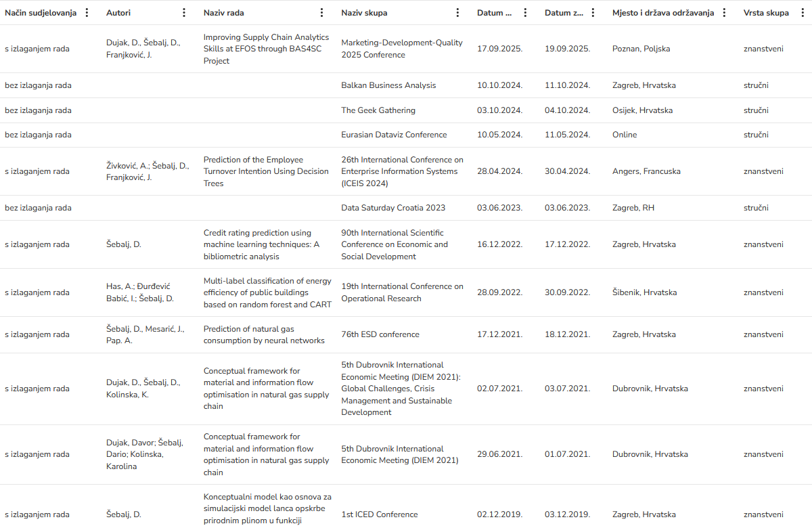This screenshot has height=528, width=812.
Task: Sort by the Naziv rada header label
Action: [x=224, y=13]
